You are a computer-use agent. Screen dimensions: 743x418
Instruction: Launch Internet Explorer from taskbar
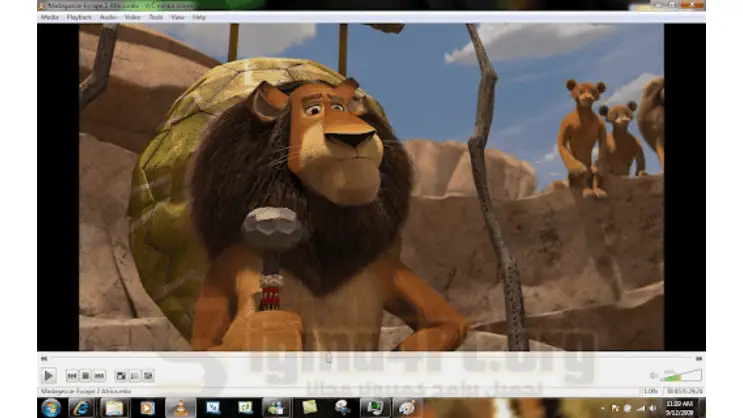[x=82, y=408]
